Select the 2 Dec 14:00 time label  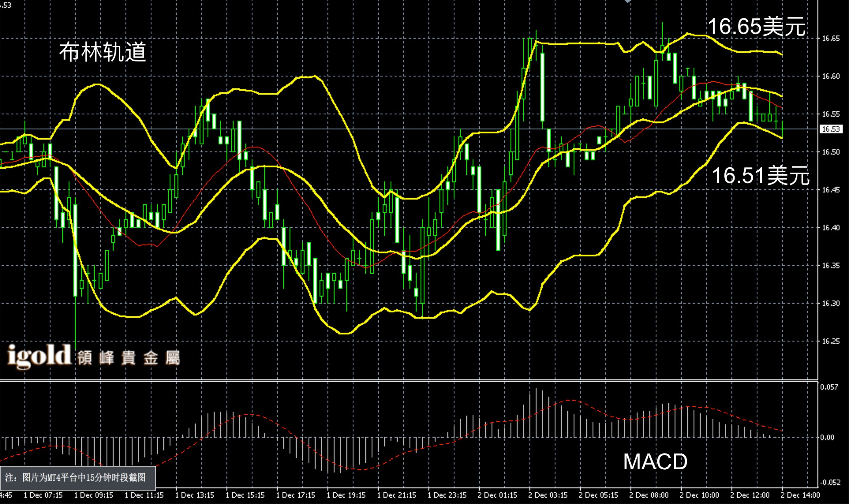point(800,495)
